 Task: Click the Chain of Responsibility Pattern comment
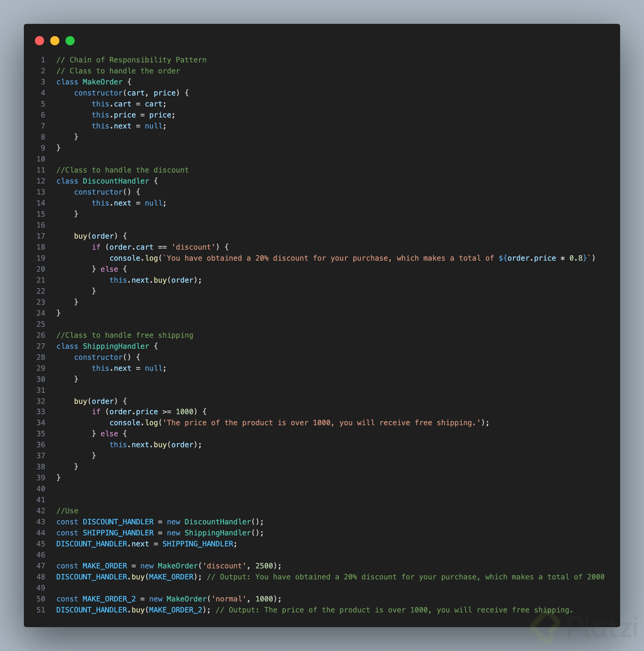pyautogui.click(x=132, y=60)
